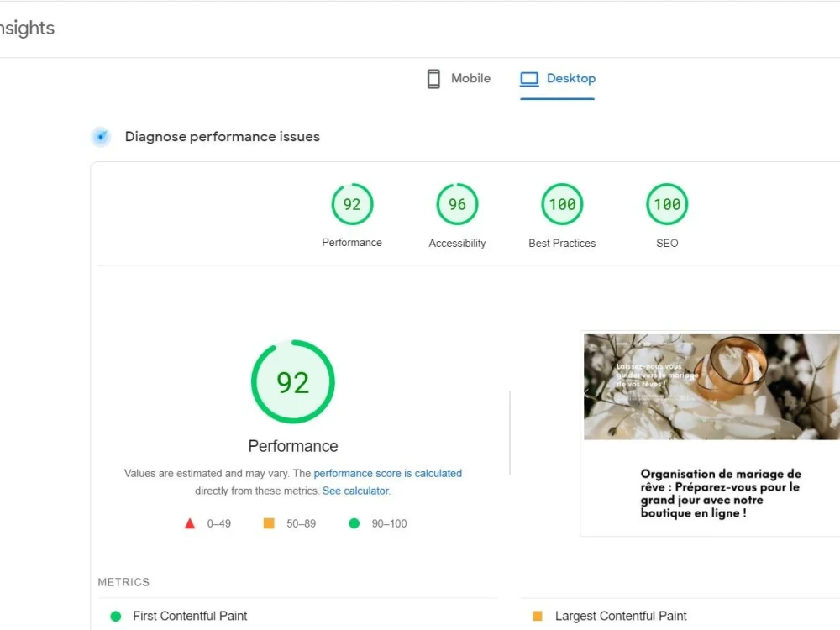840x630 pixels.
Task: Click the 'Diagnose performance issues' heading
Action: [223, 137]
